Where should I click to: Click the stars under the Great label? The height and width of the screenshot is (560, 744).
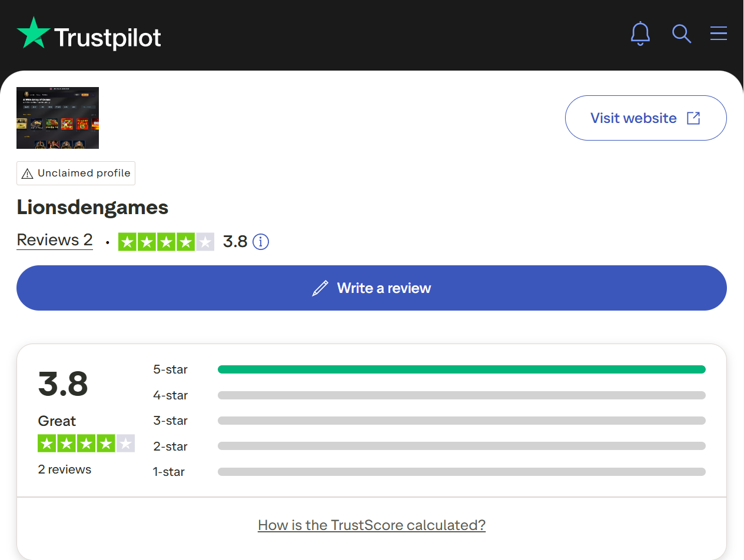coord(86,444)
